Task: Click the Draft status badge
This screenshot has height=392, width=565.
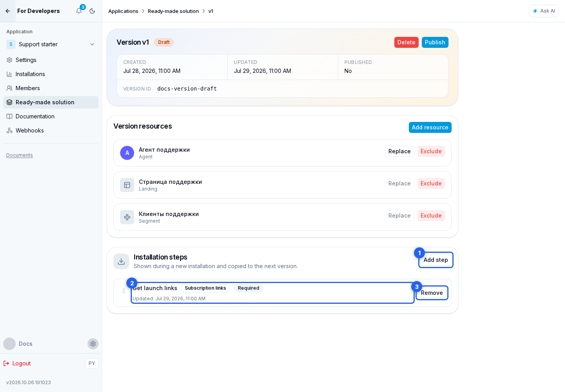Action: click(164, 42)
